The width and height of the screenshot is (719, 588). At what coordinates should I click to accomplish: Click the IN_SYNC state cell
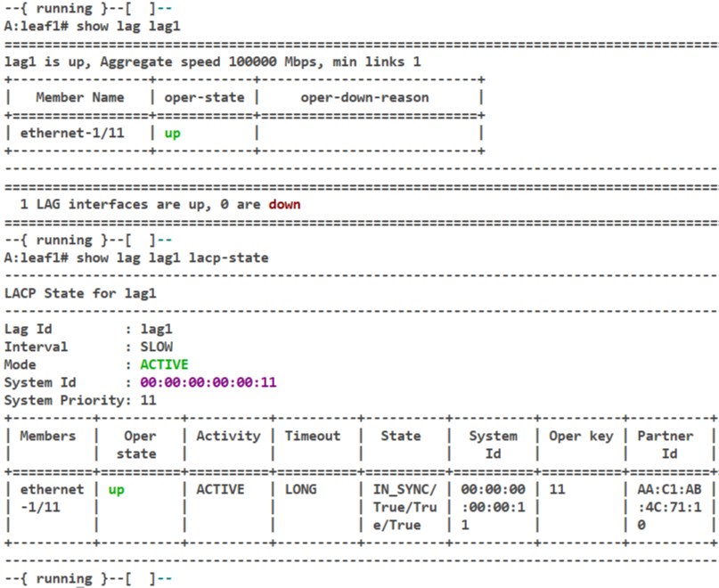400,489
